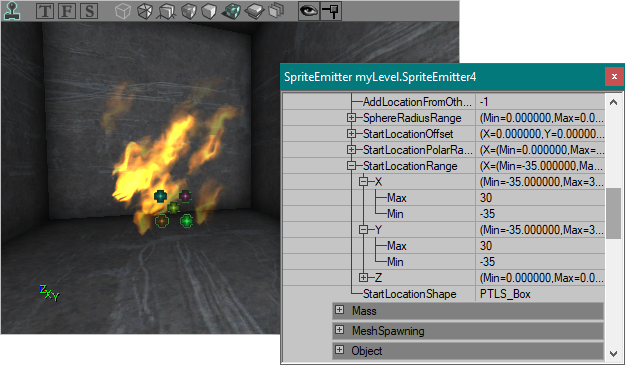
Task: Select the orange emitter actor in viewport
Action: tap(161, 220)
